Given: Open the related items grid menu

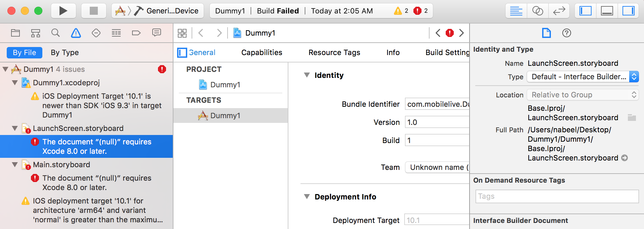Looking at the screenshot, I should point(182,33).
